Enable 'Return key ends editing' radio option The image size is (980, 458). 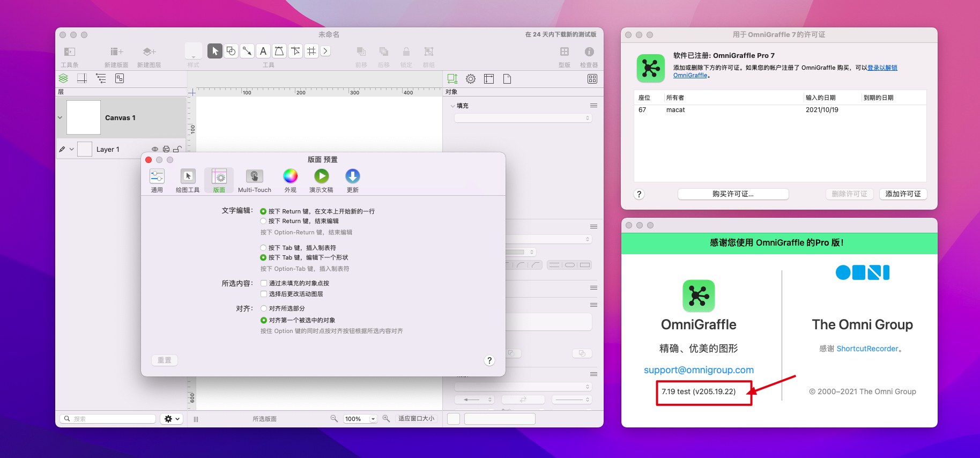point(263,221)
